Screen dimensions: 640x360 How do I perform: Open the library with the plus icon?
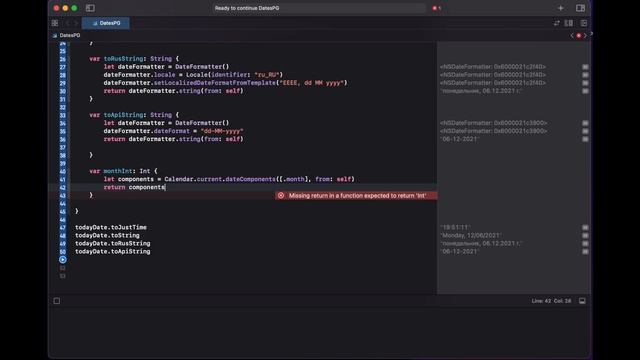(560, 8)
